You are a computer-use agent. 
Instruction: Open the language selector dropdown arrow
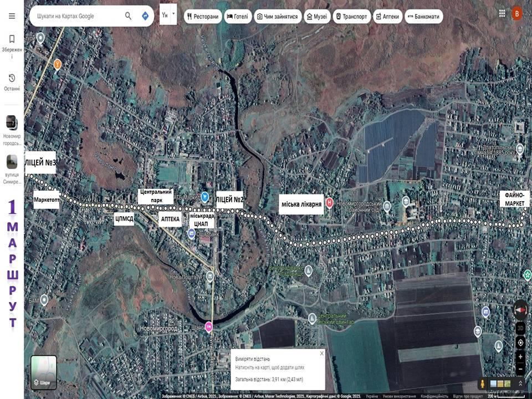point(173,14)
